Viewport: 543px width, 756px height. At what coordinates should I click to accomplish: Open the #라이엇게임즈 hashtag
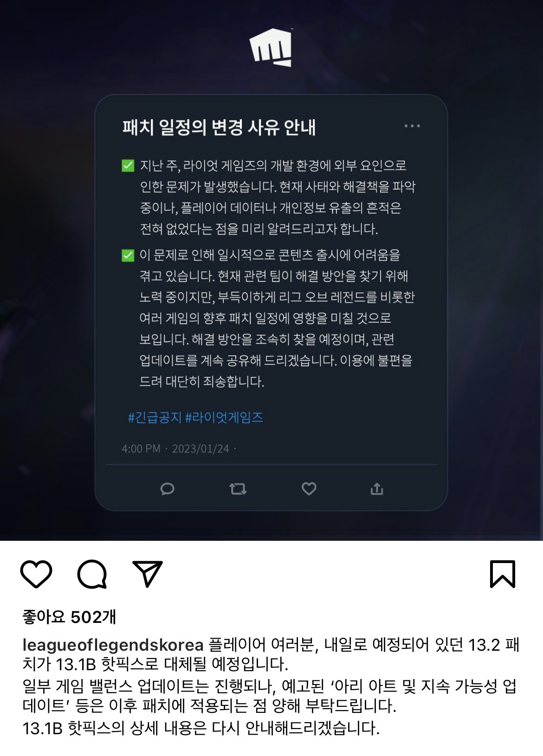(224, 417)
